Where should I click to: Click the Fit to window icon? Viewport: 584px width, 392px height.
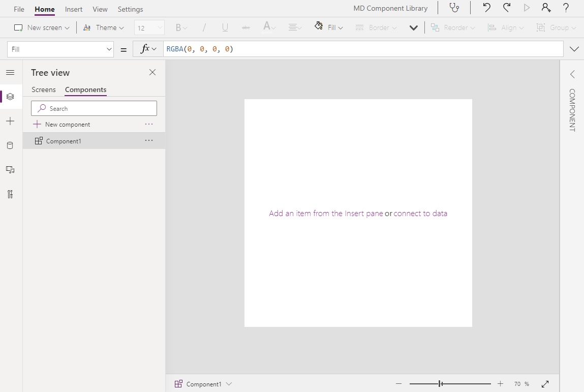point(545,384)
